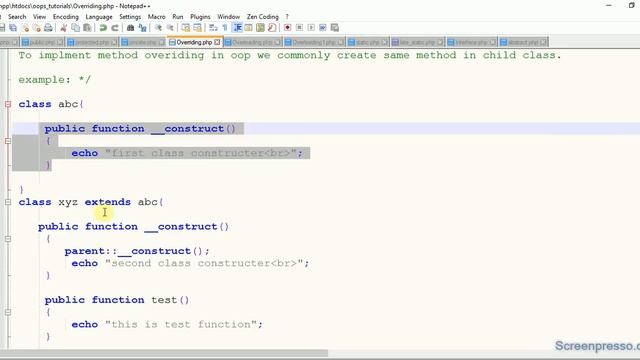Open the Run menu

178,17
